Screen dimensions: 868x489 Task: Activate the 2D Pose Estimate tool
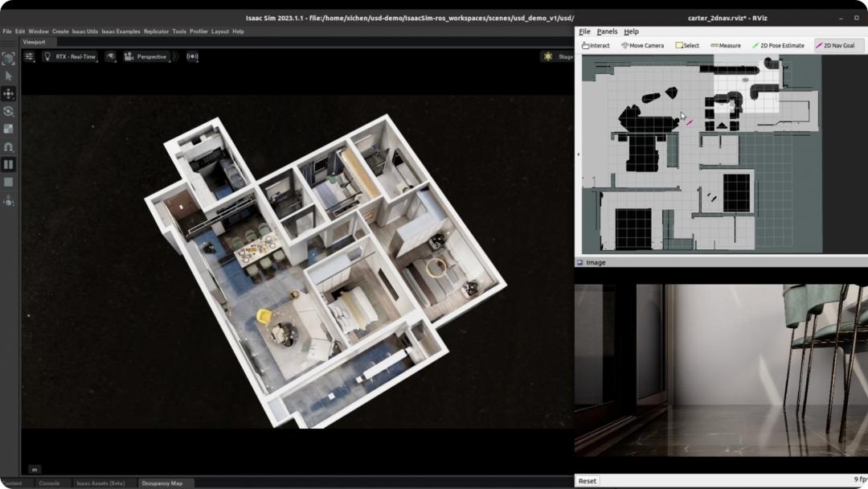(778, 45)
